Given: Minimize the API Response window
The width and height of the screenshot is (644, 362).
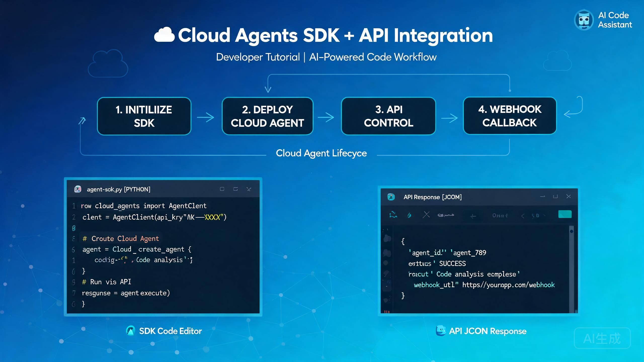Looking at the screenshot, I should 543,196.
